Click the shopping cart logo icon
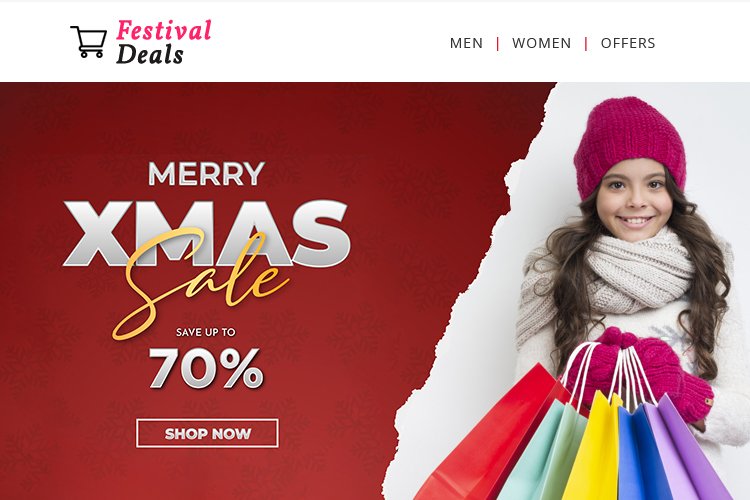 pos(89,42)
